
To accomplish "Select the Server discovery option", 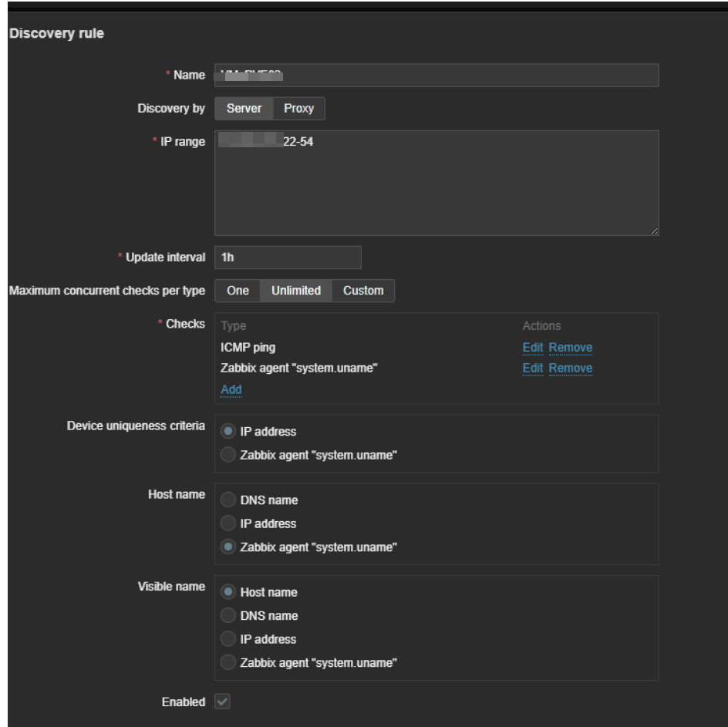I will 244,109.
